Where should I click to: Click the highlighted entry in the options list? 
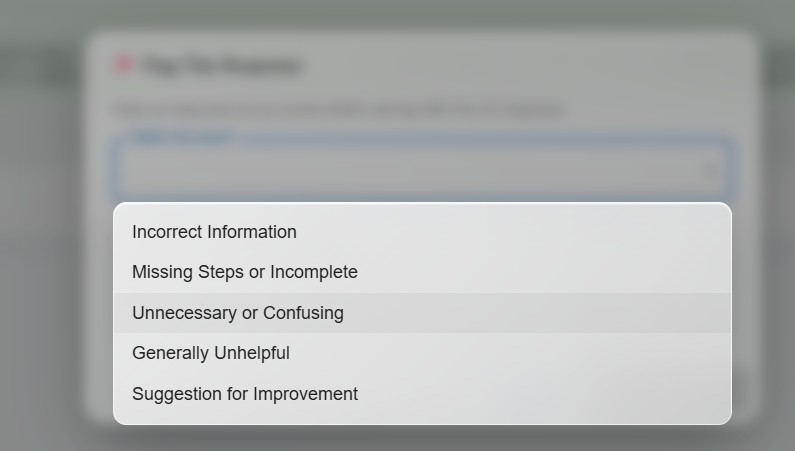pyautogui.click(x=238, y=313)
